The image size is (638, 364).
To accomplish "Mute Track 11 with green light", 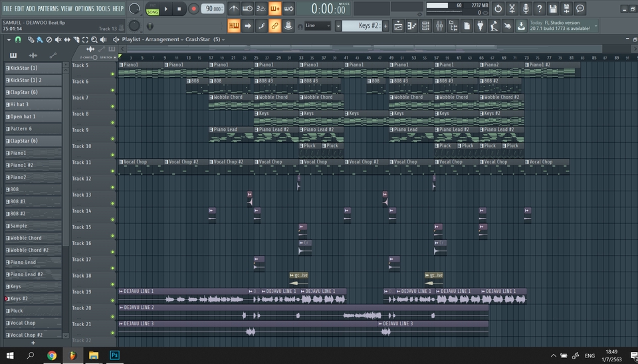I will [x=113, y=171].
